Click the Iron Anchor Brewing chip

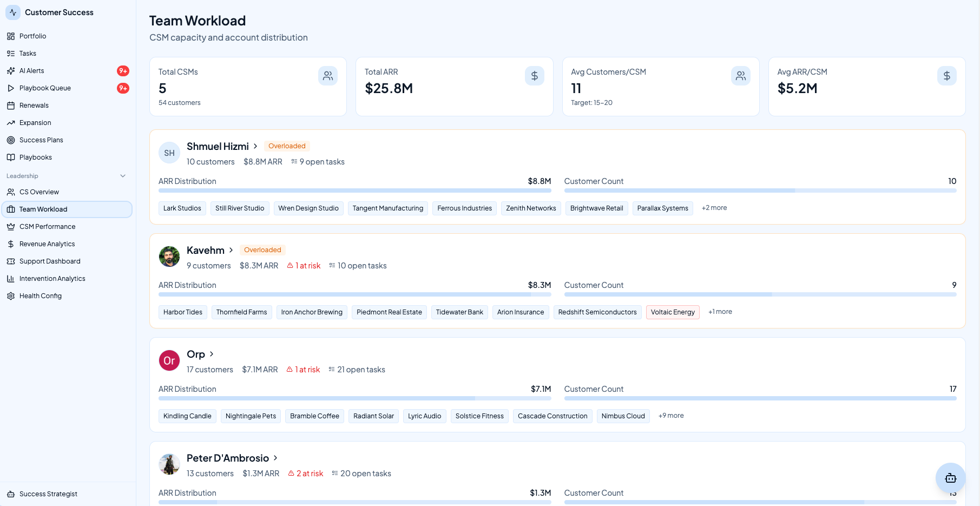click(312, 312)
